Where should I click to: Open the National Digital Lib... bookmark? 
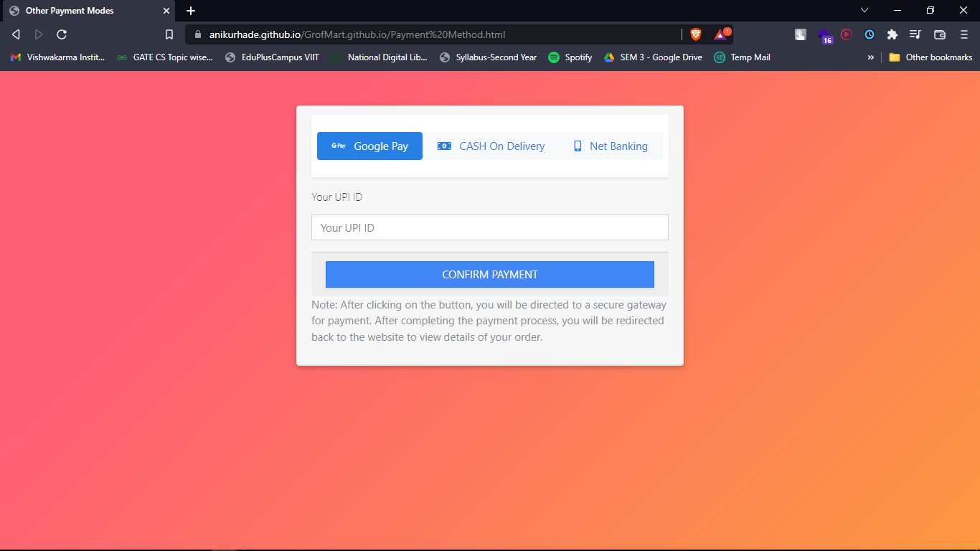pos(379,57)
